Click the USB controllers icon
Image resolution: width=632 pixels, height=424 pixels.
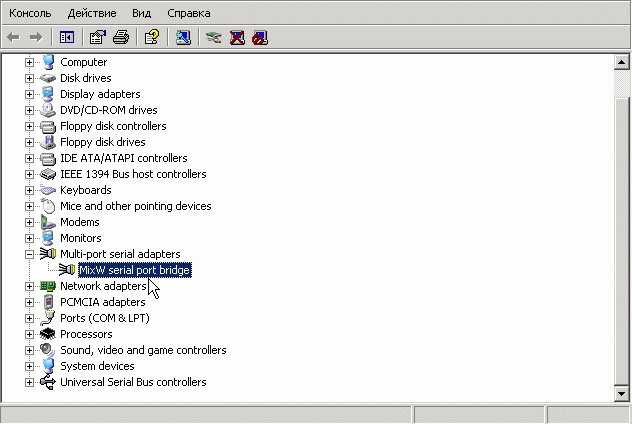[48, 382]
